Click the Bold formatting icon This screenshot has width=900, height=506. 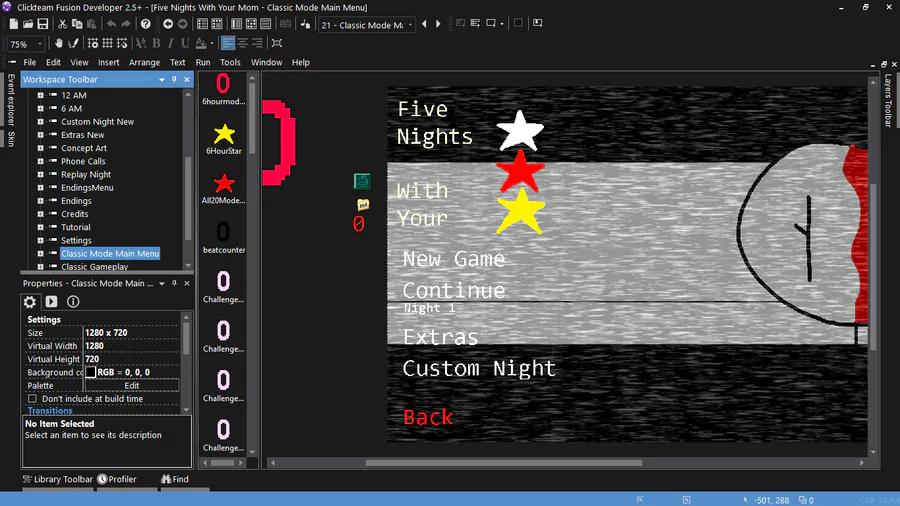click(x=156, y=44)
